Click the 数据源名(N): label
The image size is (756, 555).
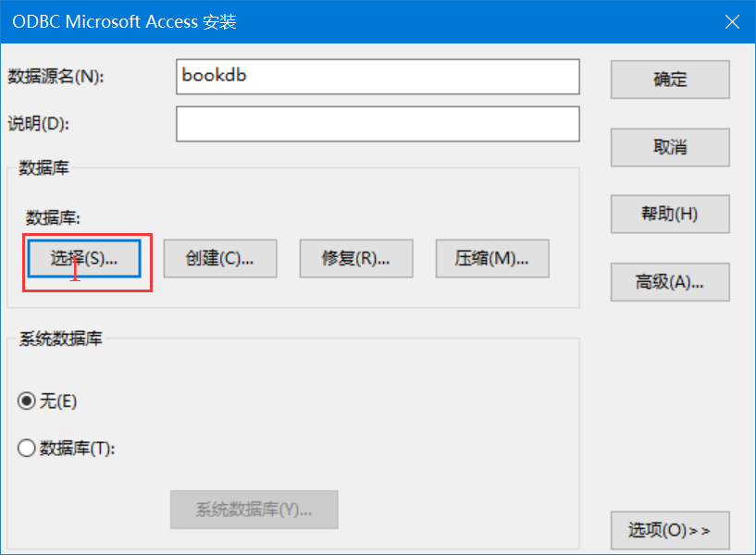[56, 76]
